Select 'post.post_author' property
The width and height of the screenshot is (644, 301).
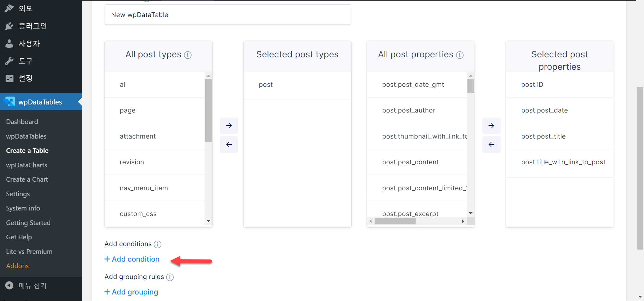click(417, 110)
